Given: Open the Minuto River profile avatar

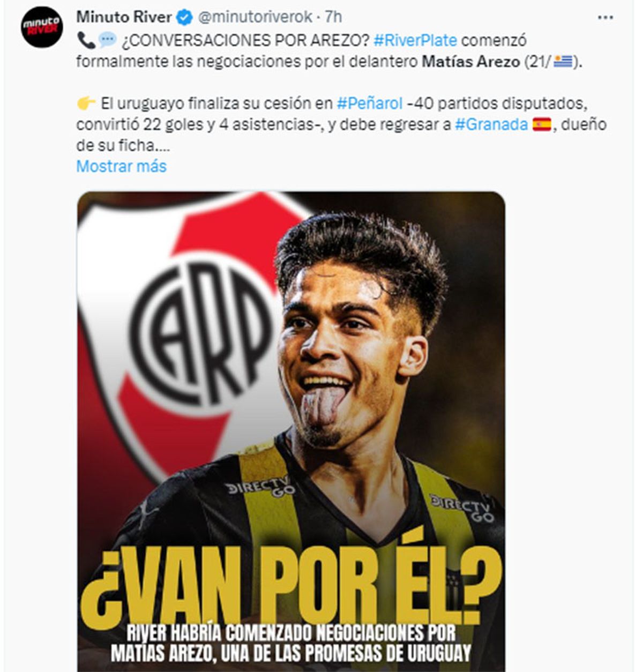Looking at the screenshot, I should pyautogui.click(x=42, y=27).
